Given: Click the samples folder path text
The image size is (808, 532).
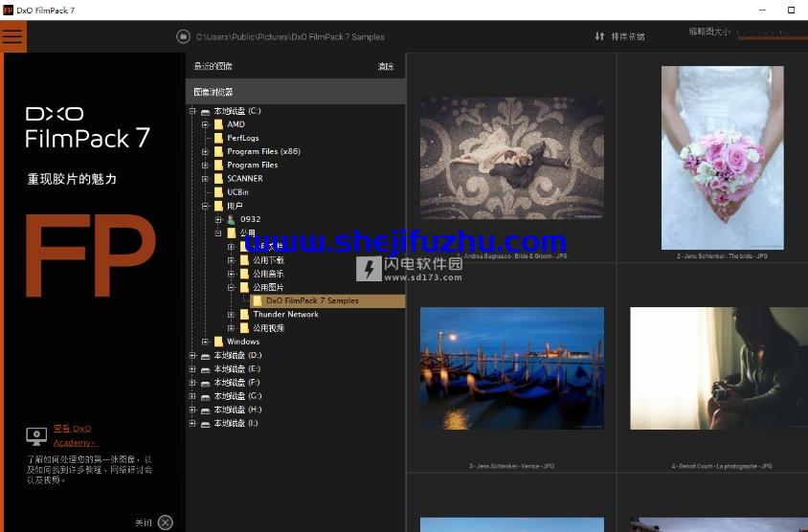Looking at the screenshot, I should click(290, 36).
